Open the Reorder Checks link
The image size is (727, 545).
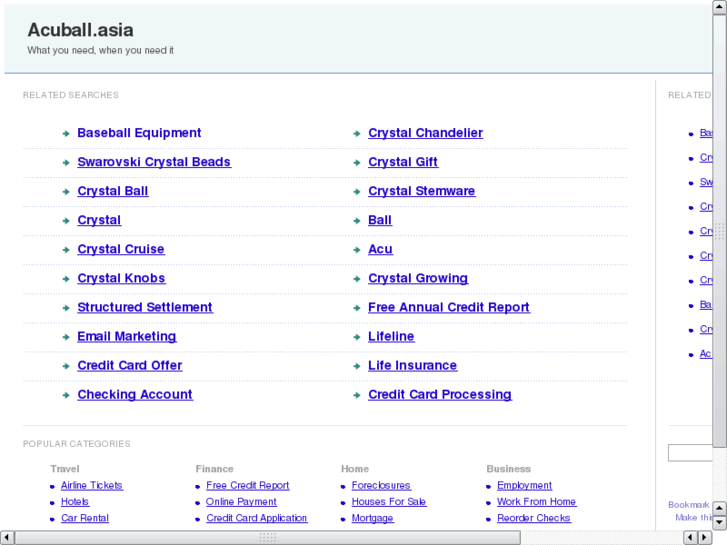coord(534,518)
